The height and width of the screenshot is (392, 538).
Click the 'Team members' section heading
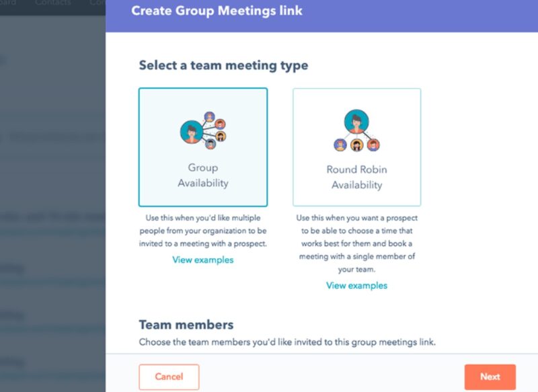186,325
